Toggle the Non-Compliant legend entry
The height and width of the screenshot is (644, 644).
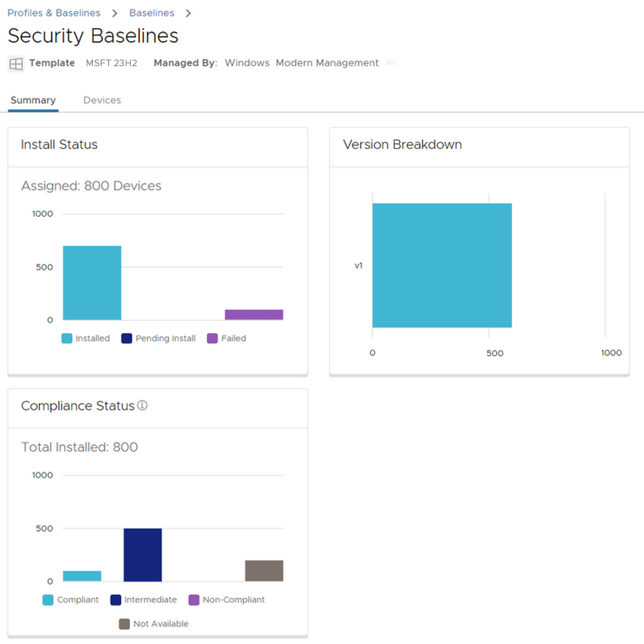[x=193, y=600]
